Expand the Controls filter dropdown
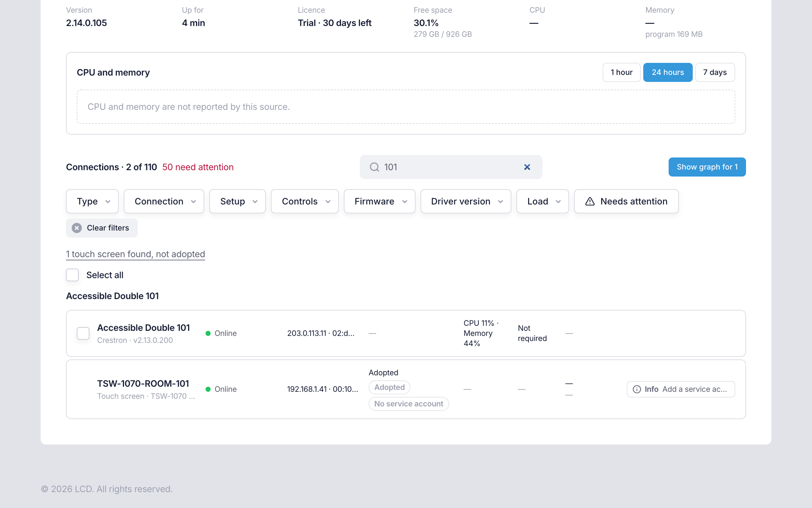 [305, 201]
